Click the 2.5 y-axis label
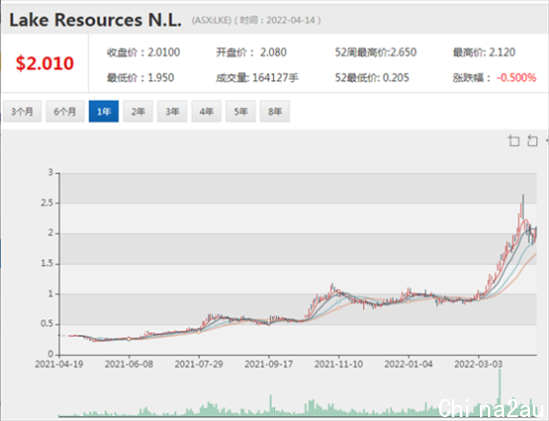 (x=48, y=203)
